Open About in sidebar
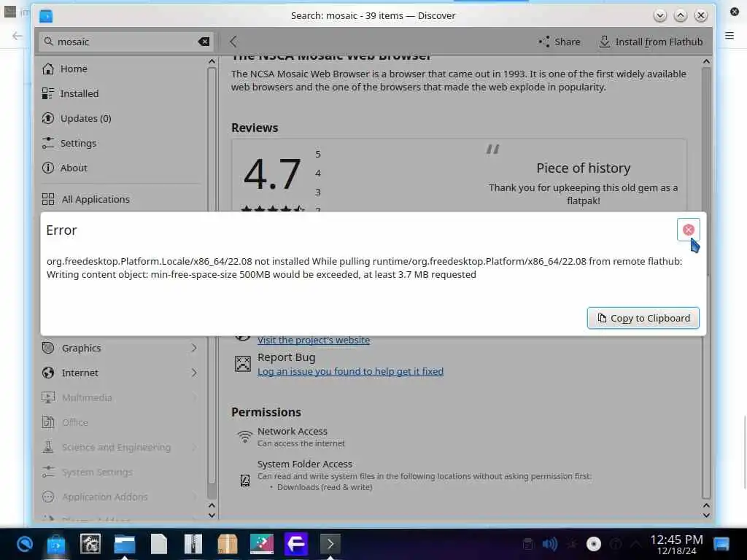Screen dimensions: 747x560 tap(122, 168)
